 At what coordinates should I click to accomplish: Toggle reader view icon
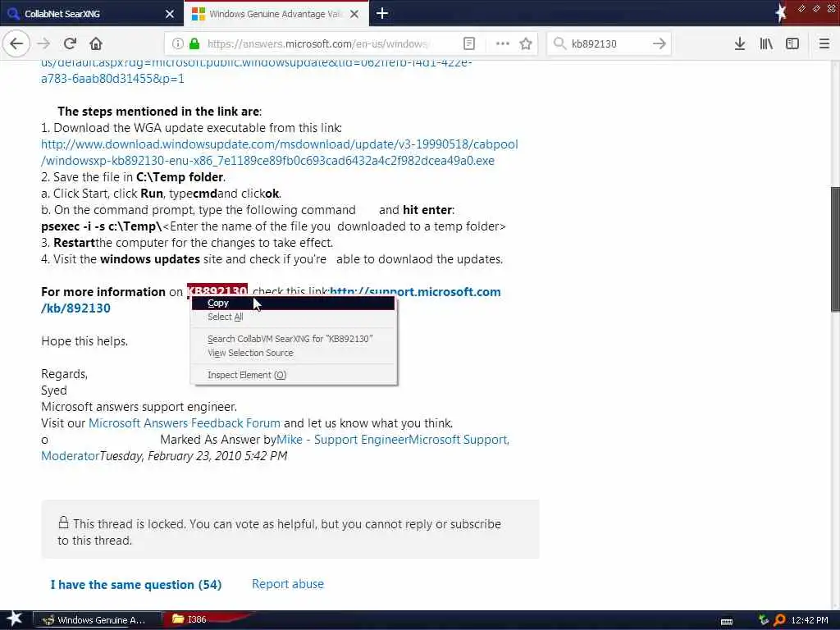pos(468,43)
